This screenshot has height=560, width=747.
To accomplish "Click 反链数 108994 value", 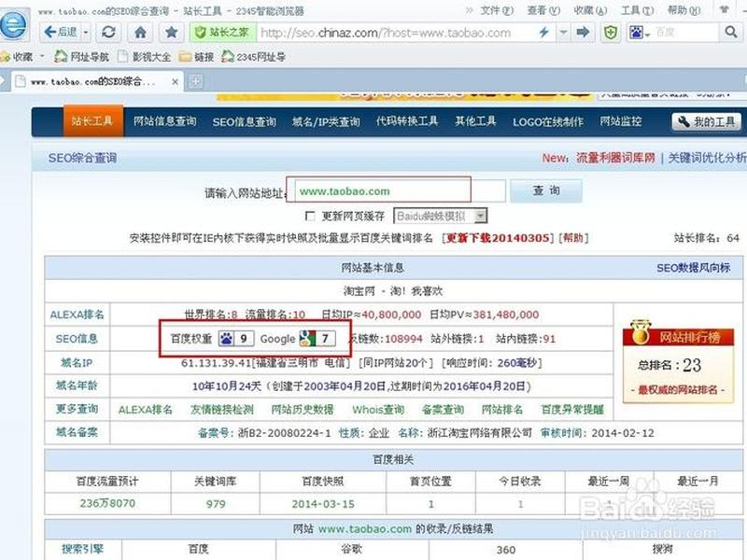I will coord(403,339).
